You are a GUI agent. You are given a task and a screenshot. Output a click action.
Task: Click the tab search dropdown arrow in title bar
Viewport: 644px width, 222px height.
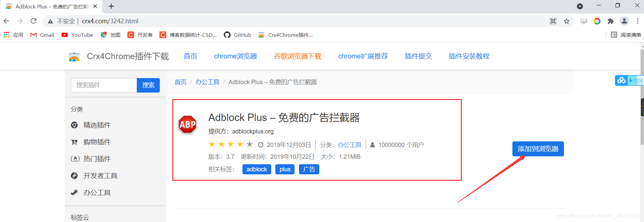[580, 6]
